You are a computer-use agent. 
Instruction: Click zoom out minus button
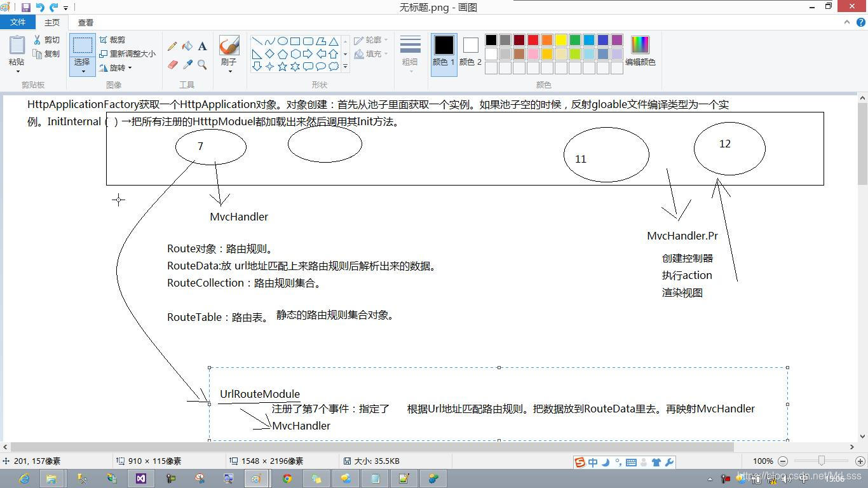[x=783, y=461]
